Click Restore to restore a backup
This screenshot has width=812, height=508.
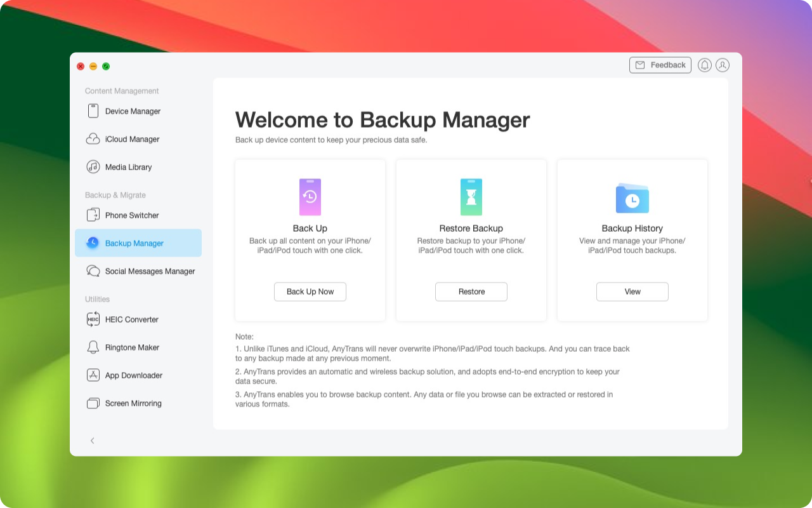[x=471, y=291]
